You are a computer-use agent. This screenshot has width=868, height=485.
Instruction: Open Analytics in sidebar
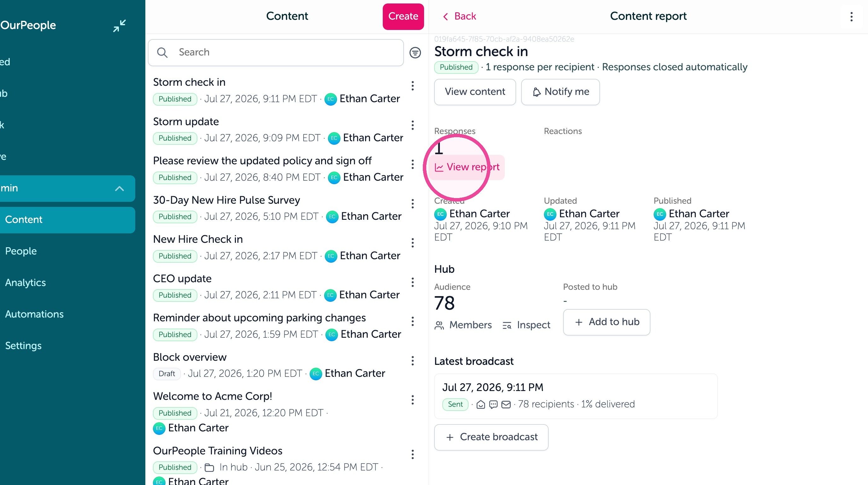tap(26, 283)
